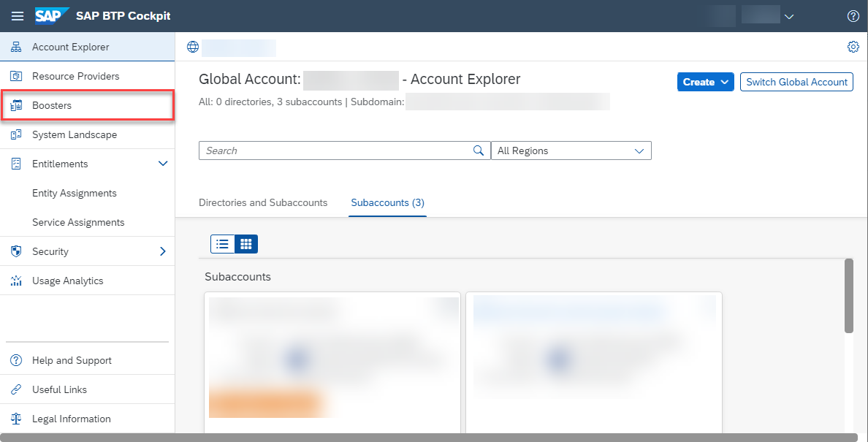Open the All Regions dropdown
Image resolution: width=868 pixels, height=442 pixels.
pos(571,150)
